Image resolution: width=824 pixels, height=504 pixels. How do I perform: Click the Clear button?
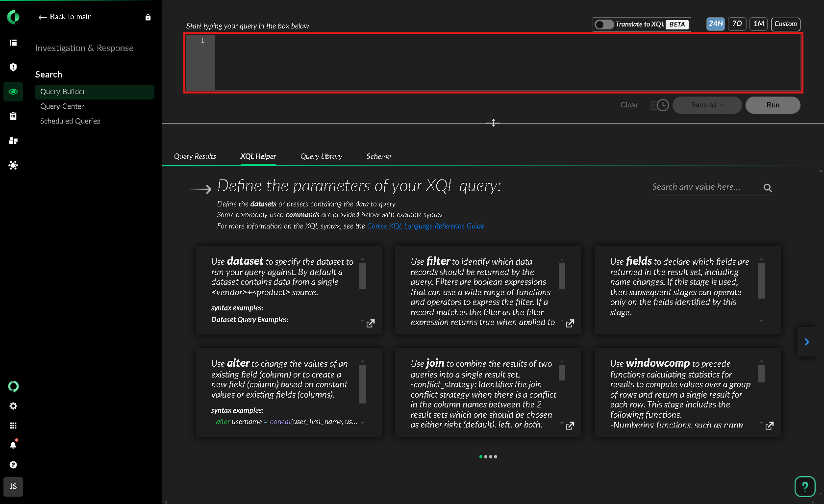tap(629, 105)
